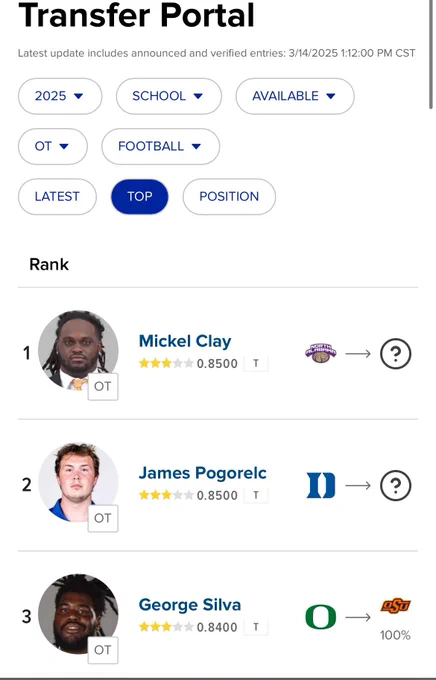Open the 2025 year dropdown

(60, 96)
